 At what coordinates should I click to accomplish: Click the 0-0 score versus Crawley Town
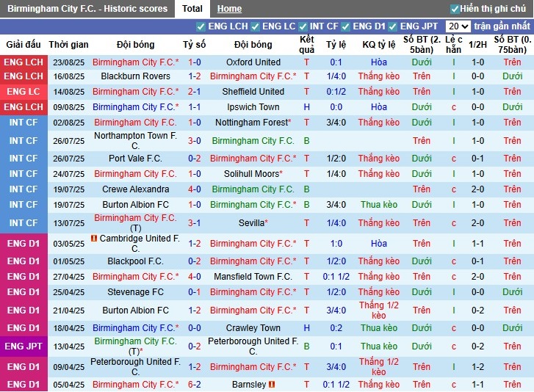click(x=195, y=328)
